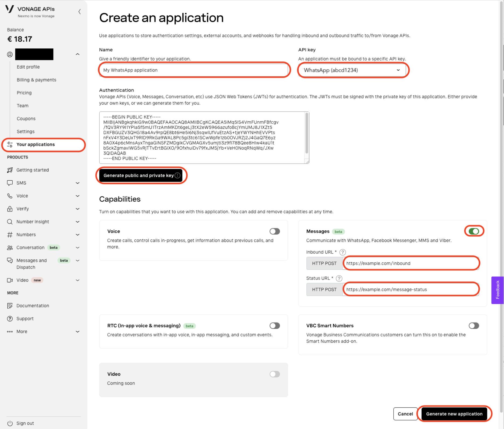This screenshot has height=429, width=504.
Task: Expand the Verify menu chevron
Action: (78, 209)
